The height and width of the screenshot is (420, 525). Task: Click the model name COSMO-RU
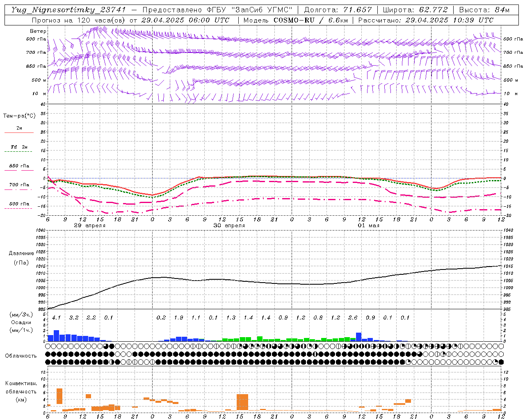(x=294, y=20)
